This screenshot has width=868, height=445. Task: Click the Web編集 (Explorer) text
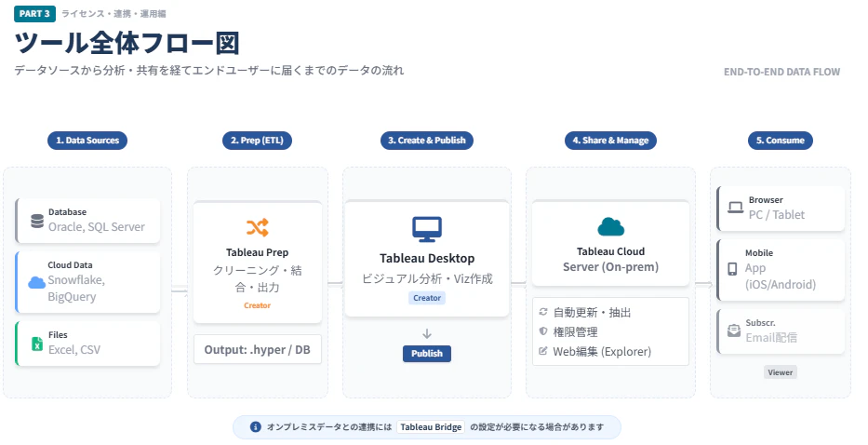pos(602,351)
